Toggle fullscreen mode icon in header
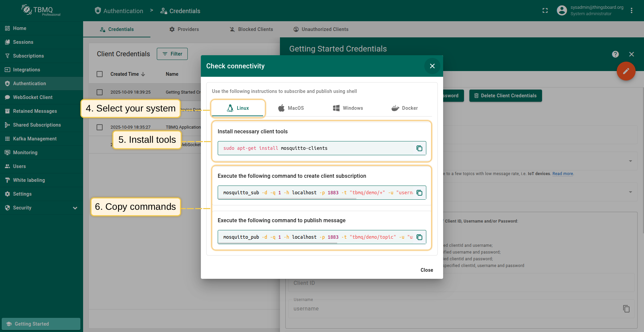Viewport: 644px width, 332px height. [x=545, y=11]
